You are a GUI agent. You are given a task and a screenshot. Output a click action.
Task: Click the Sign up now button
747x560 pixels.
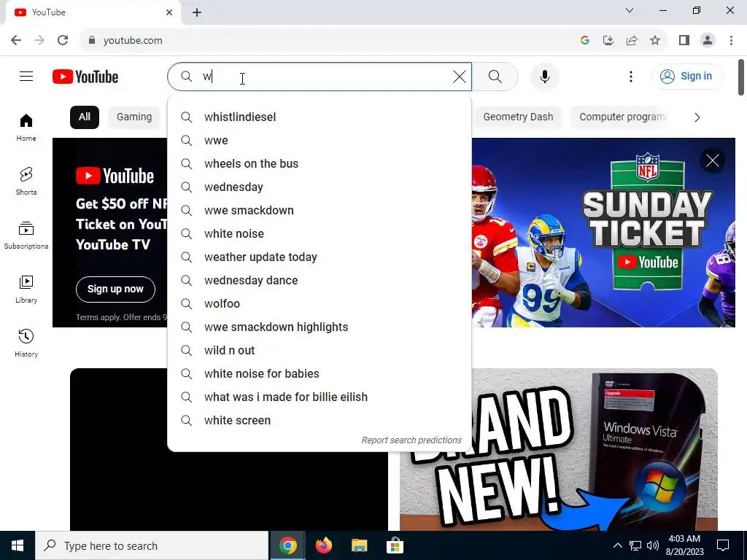115,289
